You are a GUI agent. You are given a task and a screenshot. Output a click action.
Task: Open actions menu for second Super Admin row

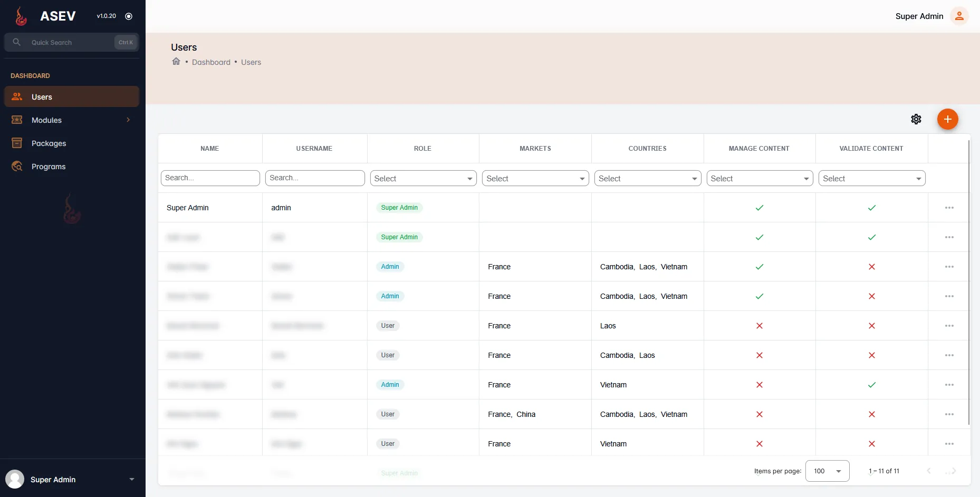pos(949,237)
